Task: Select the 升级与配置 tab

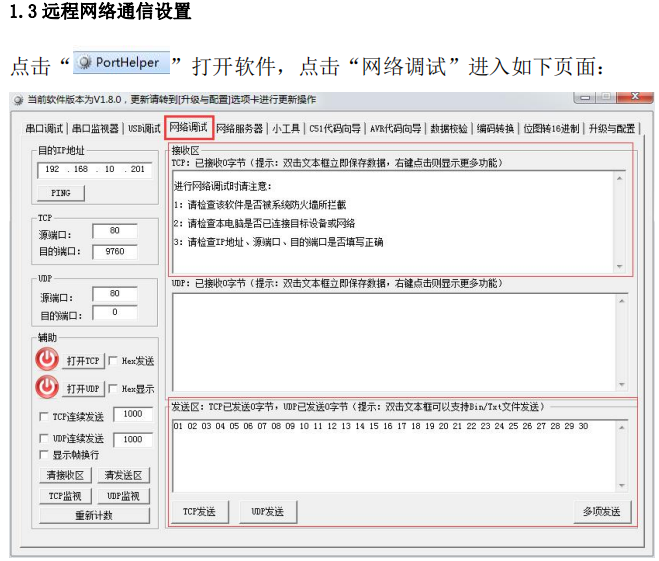Action: pos(611,129)
